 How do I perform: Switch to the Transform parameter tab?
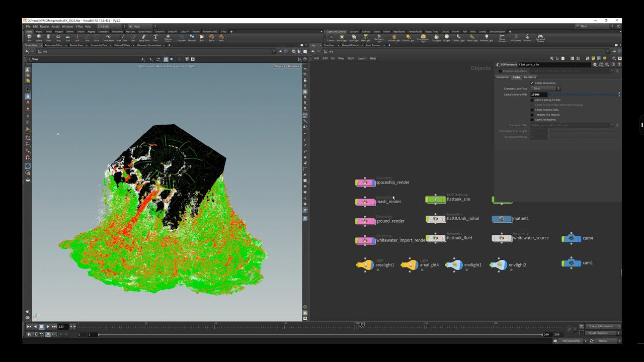pos(530,77)
